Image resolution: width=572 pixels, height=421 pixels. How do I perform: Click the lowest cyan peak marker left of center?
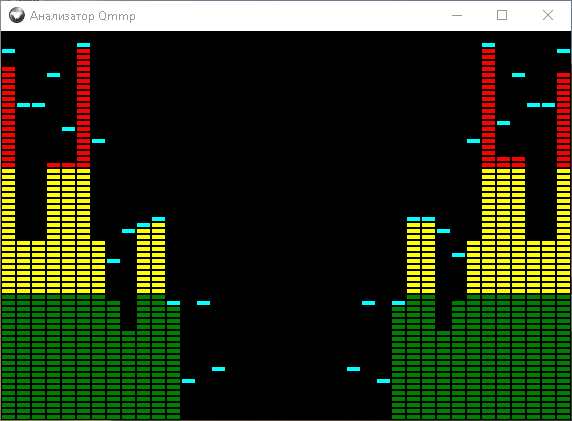click(188, 381)
